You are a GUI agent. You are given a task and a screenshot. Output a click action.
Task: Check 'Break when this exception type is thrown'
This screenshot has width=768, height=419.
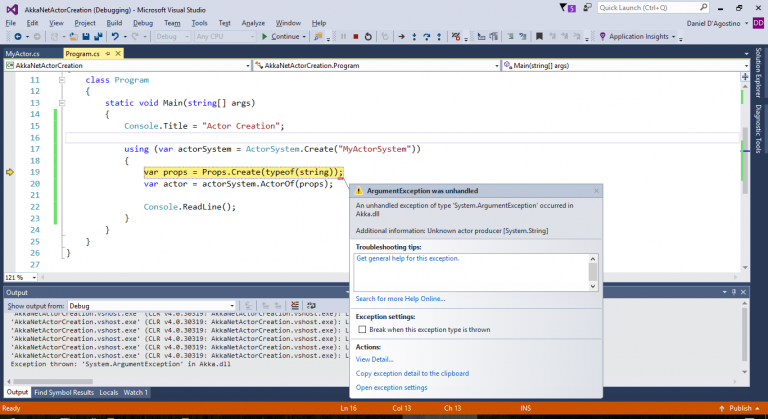pyautogui.click(x=362, y=329)
